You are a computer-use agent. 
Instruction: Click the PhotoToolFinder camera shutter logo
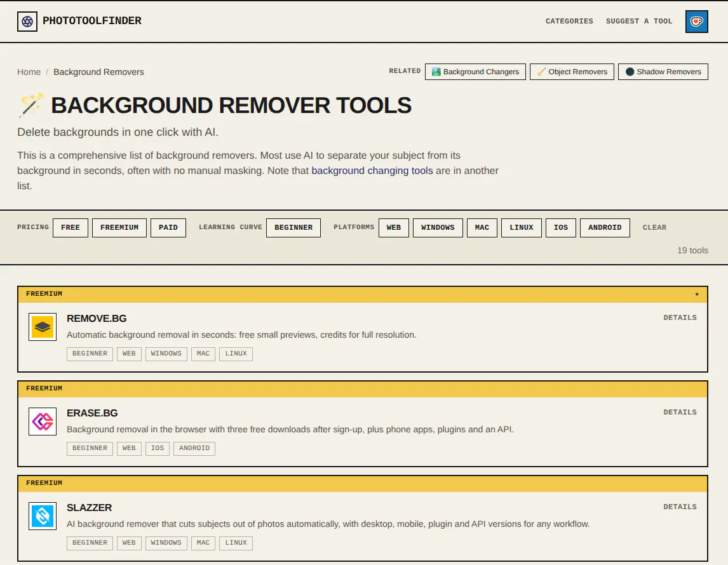27,22
